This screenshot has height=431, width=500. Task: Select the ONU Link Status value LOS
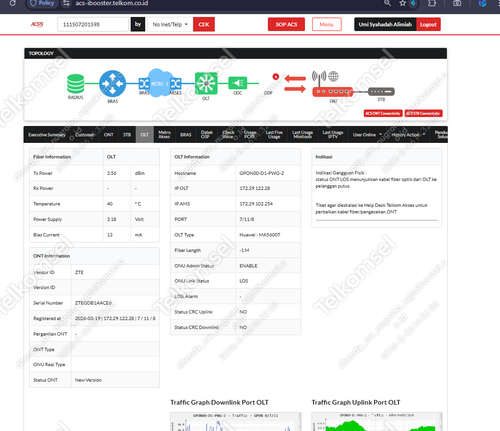pyautogui.click(x=244, y=281)
